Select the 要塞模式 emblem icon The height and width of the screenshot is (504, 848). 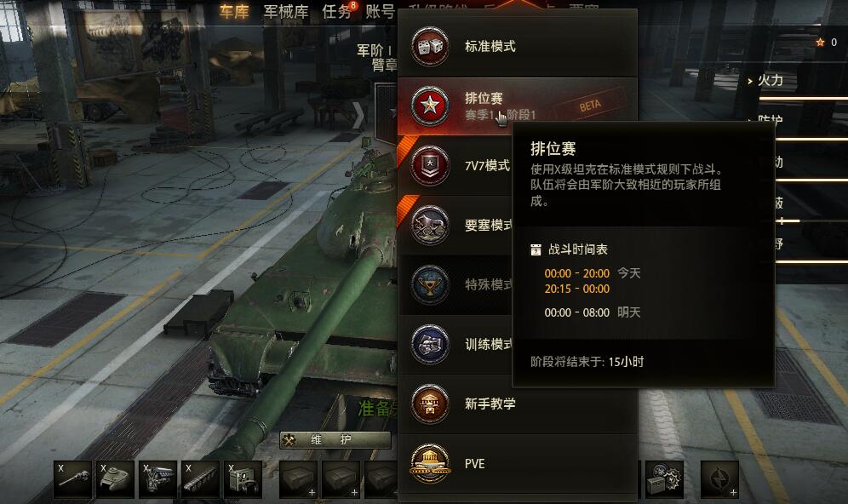point(430,225)
